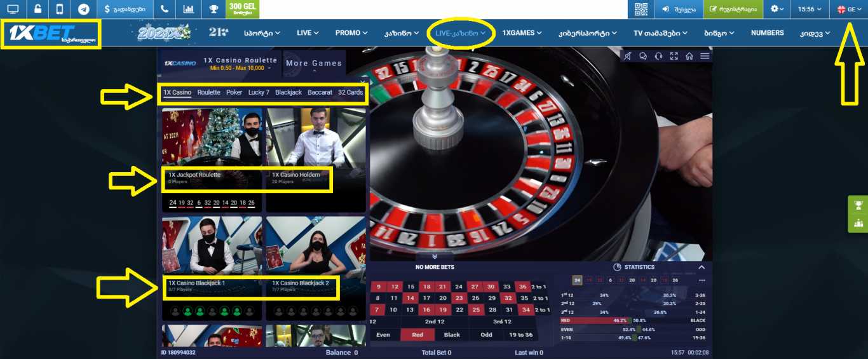Select the Baccarat category tab
868x359 pixels.
[x=320, y=93]
